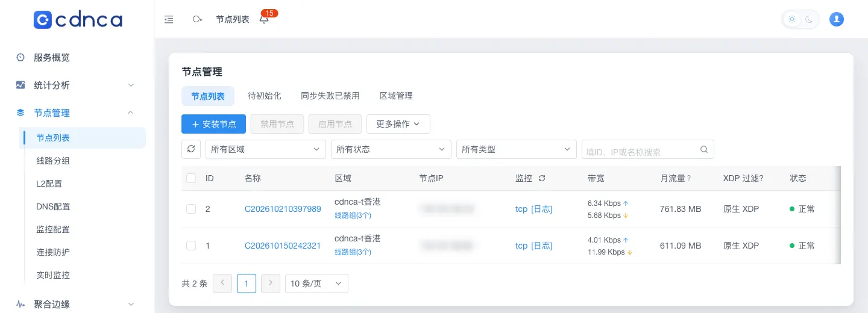Collapse the sidebar menu icon
The image size is (868, 313).
[x=169, y=19]
